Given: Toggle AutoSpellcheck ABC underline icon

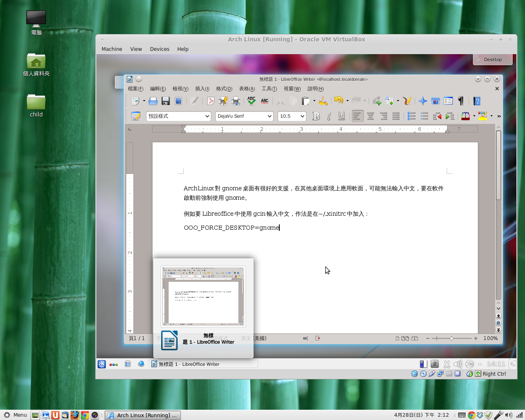Looking at the screenshot, I should [x=265, y=101].
